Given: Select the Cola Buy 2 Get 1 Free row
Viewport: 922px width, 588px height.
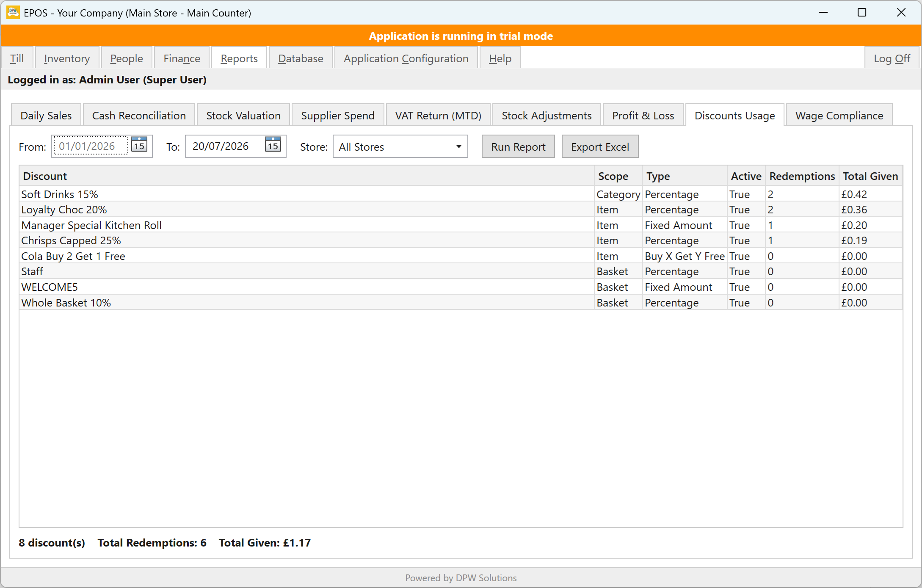Looking at the screenshot, I should [x=461, y=256].
